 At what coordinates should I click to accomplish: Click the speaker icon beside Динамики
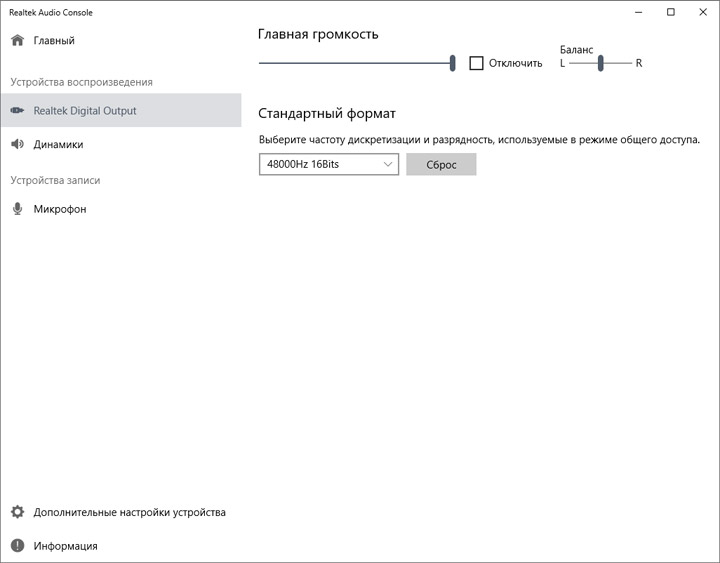[x=17, y=144]
